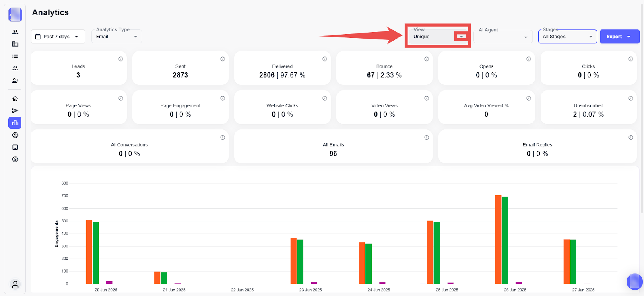Go to the home icon in the sidebar

click(15, 99)
